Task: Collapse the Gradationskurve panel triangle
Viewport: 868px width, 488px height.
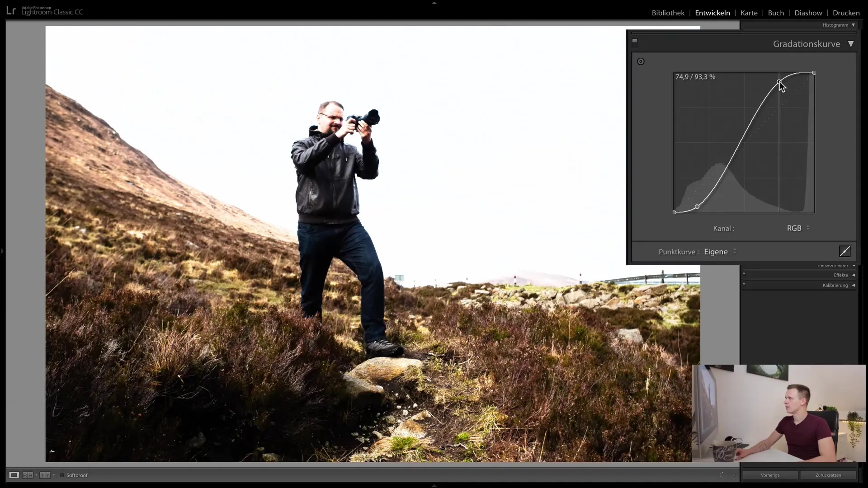Action: pos(851,44)
